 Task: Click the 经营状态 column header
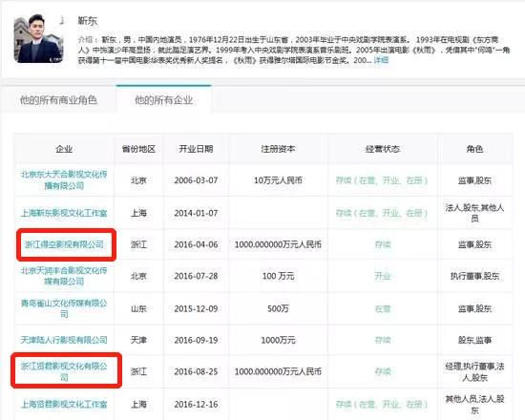pos(383,149)
